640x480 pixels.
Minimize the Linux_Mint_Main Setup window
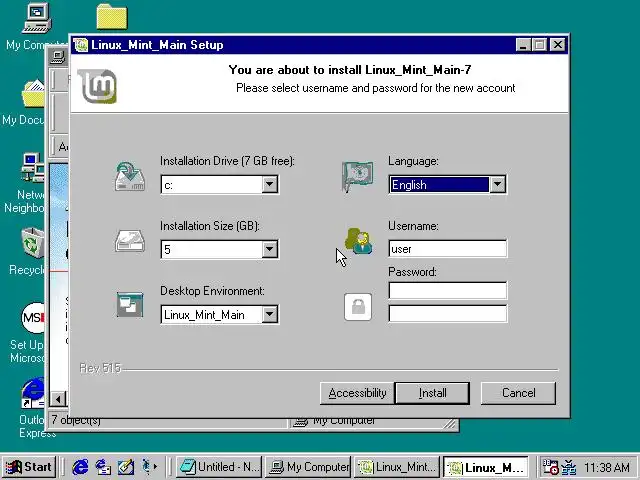[523, 44]
